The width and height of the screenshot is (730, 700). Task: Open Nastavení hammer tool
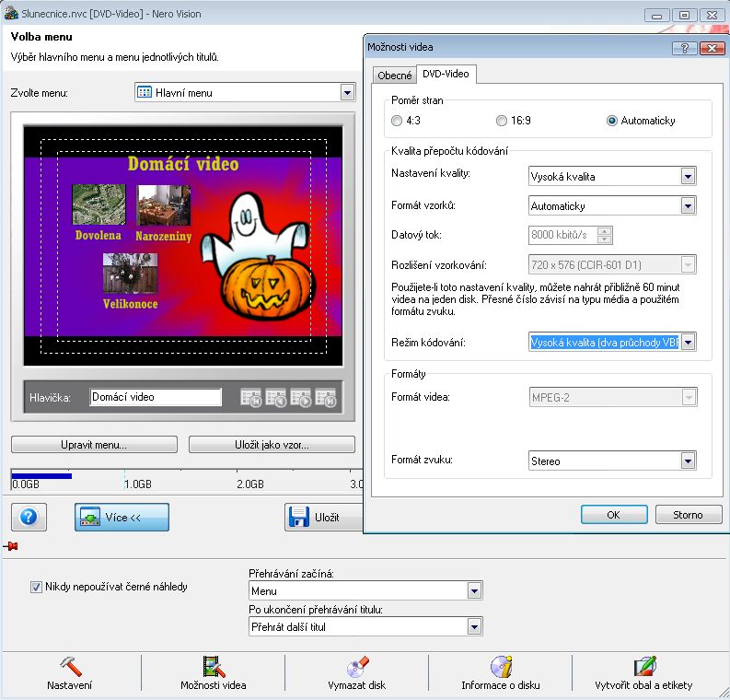click(70, 673)
